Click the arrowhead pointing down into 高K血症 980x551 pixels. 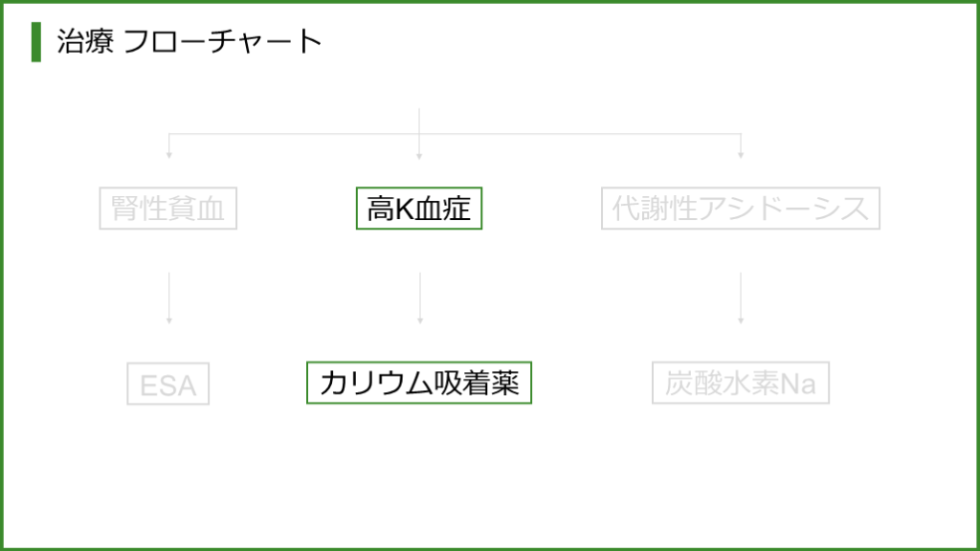click(x=419, y=153)
